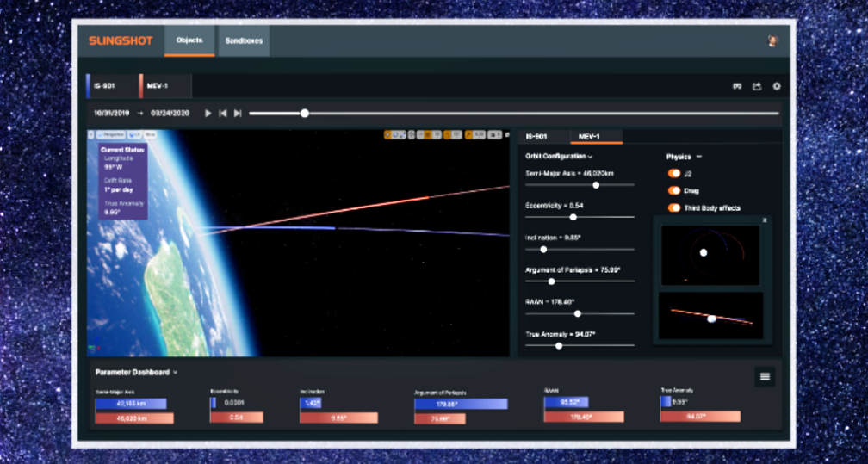Image resolution: width=868 pixels, height=464 pixels.
Task: Toggle Third Body effects switch
Action: coord(675,207)
